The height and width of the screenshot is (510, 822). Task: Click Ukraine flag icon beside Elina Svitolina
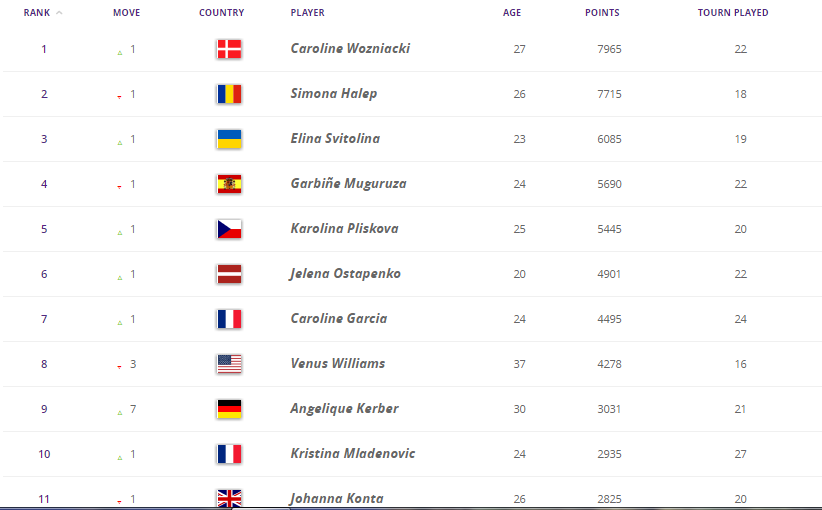click(x=229, y=139)
